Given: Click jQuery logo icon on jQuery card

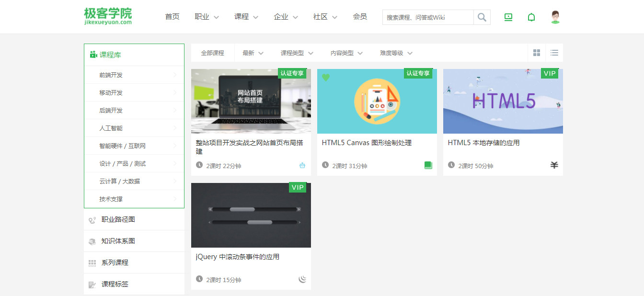Looking at the screenshot, I should click(302, 279).
